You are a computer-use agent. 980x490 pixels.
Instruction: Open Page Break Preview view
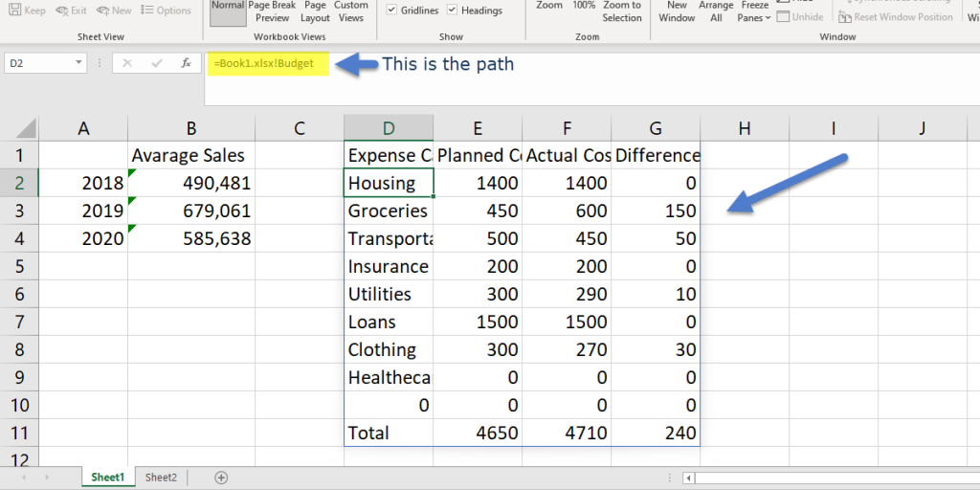tap(272, 11)
